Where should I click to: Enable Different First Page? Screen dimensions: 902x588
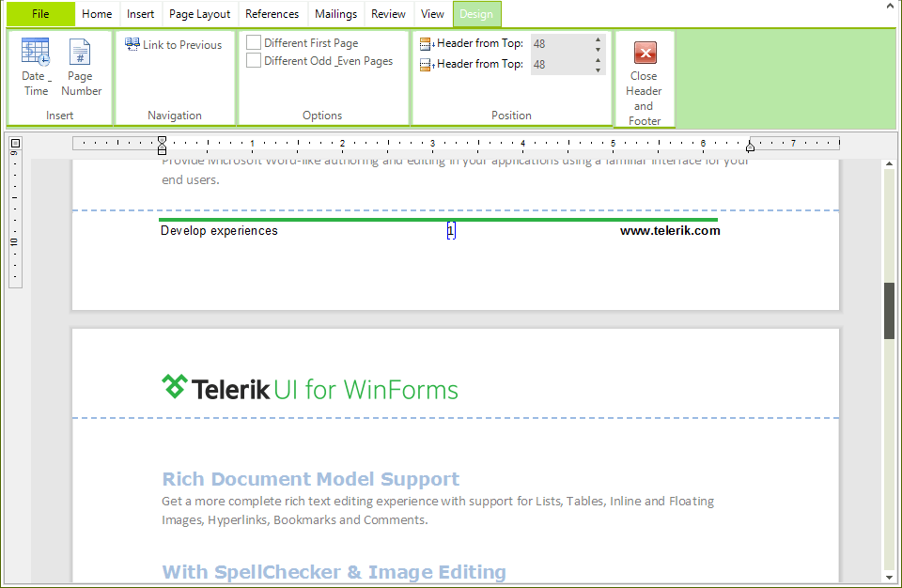[254, 42]
